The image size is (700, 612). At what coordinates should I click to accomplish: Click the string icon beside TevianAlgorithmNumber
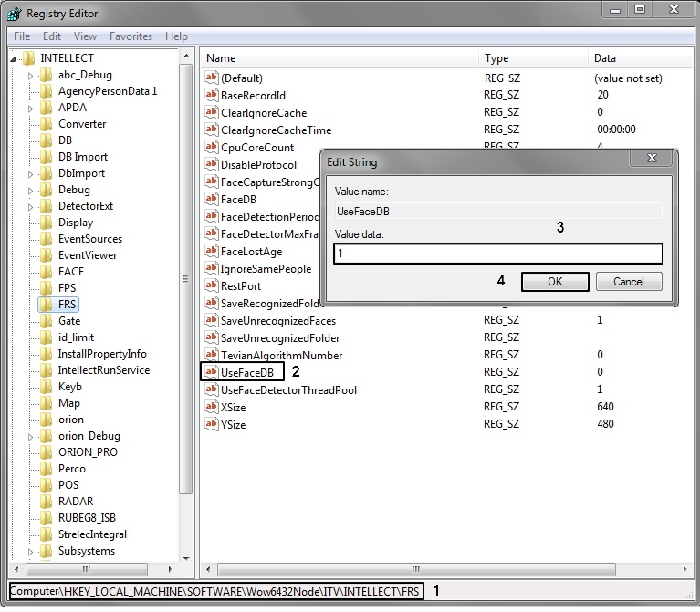click(x=212, y=355)
